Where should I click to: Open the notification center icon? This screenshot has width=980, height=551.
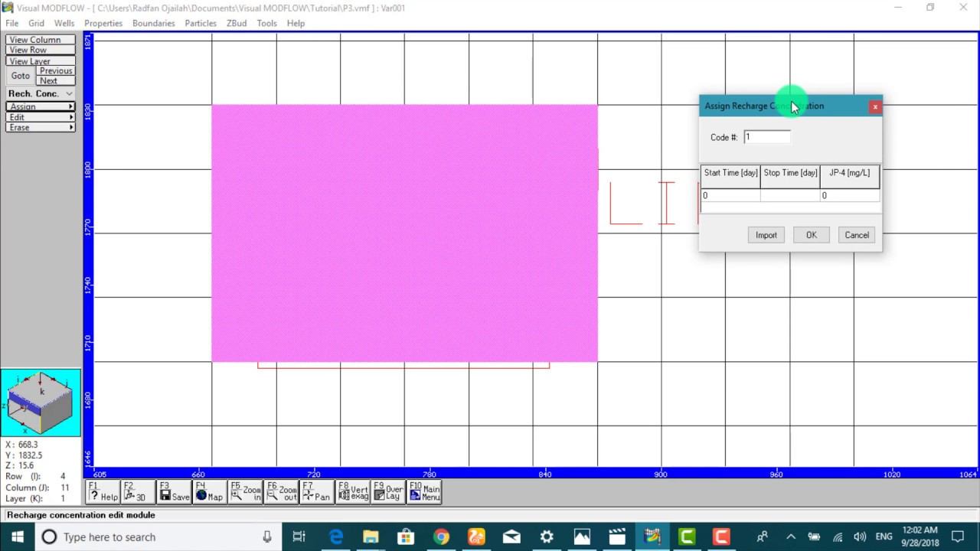[958, 537]
